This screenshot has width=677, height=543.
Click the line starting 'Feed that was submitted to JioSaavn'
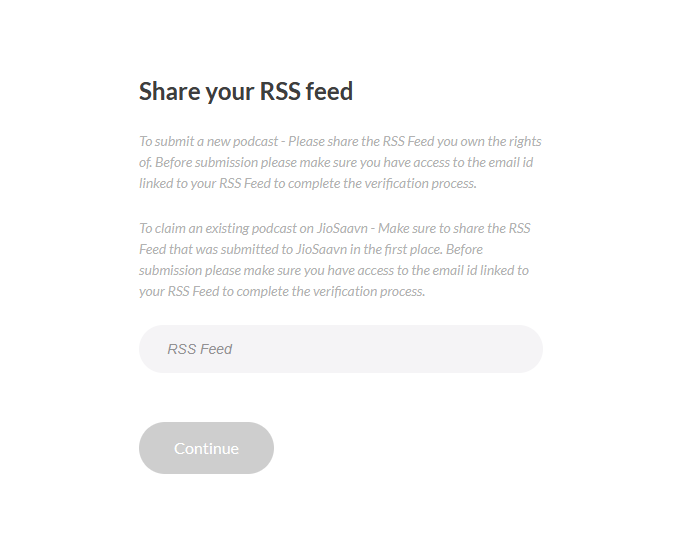311,249
